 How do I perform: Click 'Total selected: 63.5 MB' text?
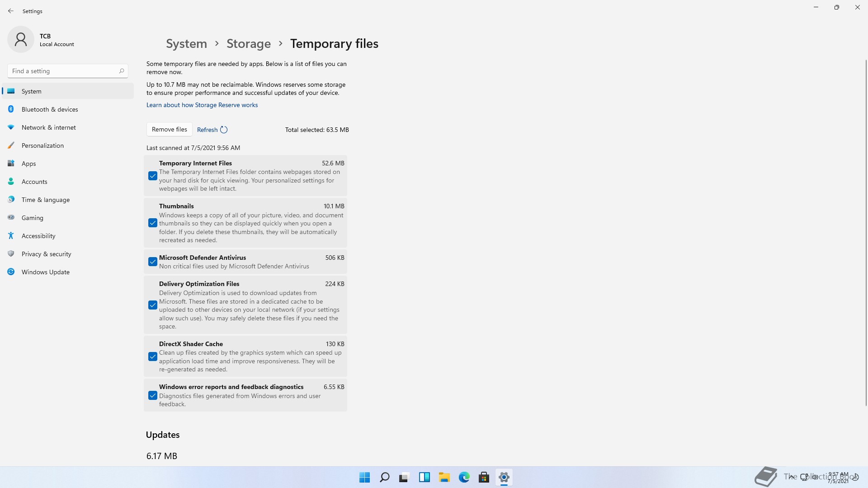coord(317,130)
